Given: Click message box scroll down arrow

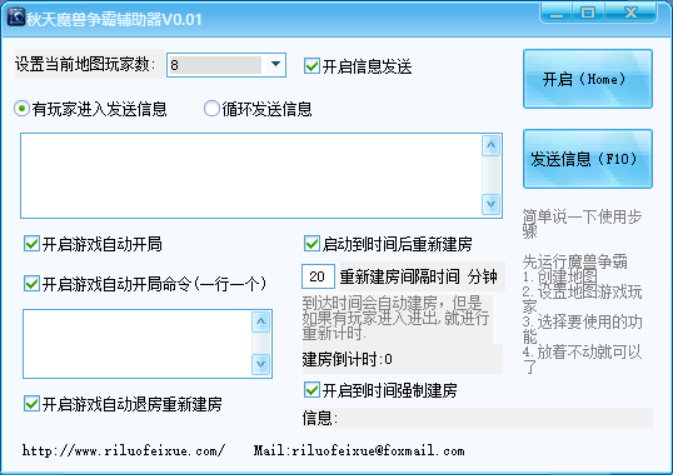Looking at the screenshot, I should tap(491, 204).
